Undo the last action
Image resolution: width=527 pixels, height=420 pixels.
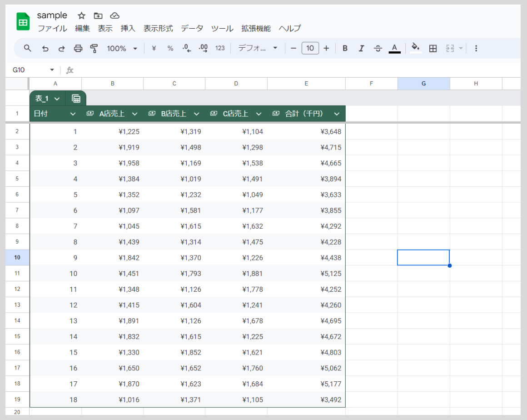[x=45, y=49]
